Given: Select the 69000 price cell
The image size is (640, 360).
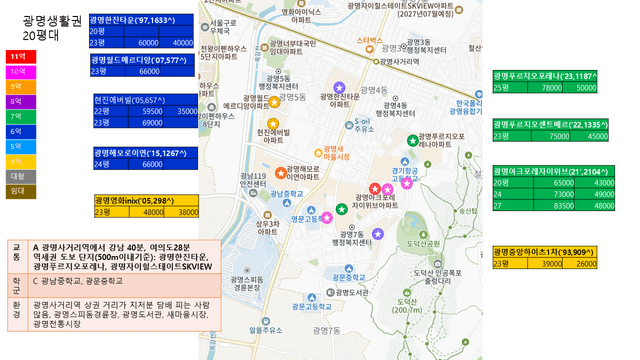Looking at the screenshot, I should [x=146, y=123].
